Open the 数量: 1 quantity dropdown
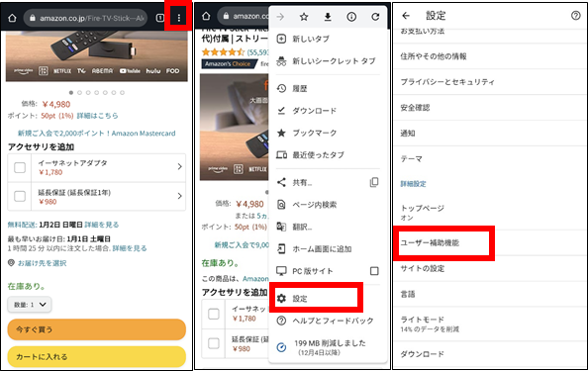This screenshot has height=371, width=588. tap(30, 305)
